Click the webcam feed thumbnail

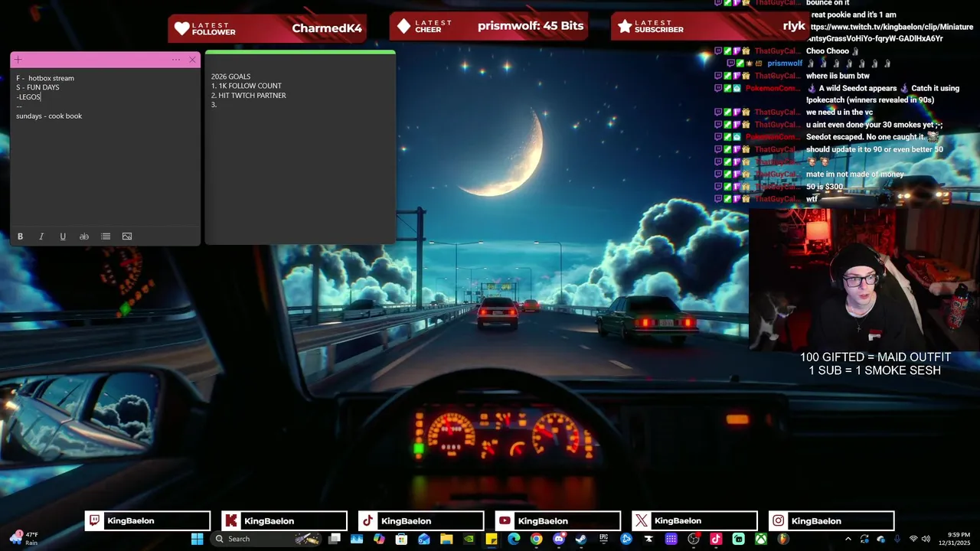864,279
